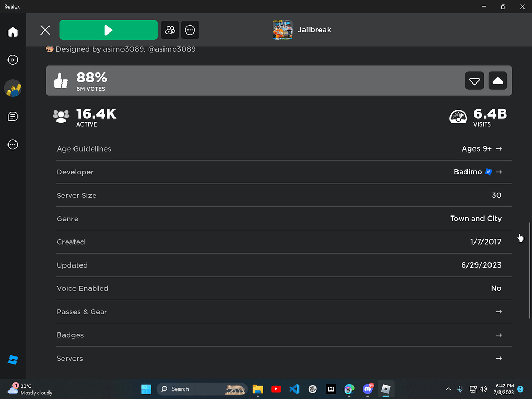The width and height of the screenshot is (532, 399).
Task: Close the Jailbreak details page
Action: pos(45,30)
